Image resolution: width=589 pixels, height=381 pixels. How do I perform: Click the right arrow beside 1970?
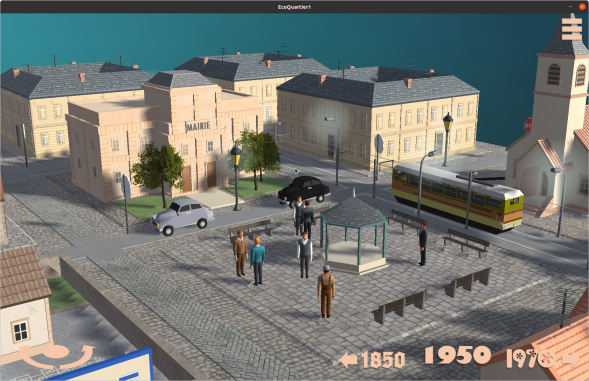coord(571,360)
